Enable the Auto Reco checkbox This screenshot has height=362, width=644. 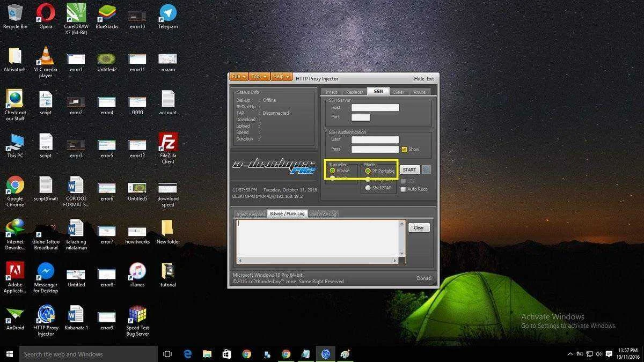[x=403, y=189]
